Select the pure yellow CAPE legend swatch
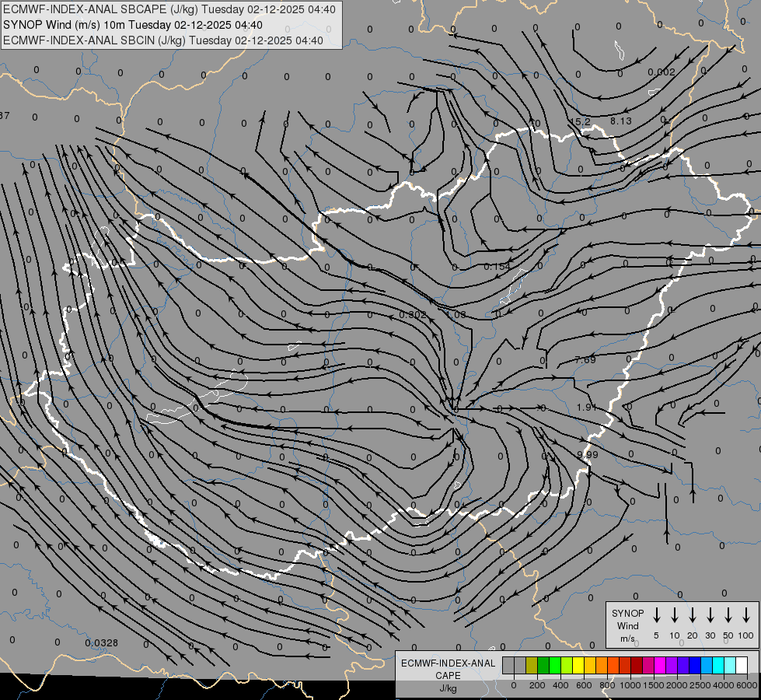The width and height of the screenshot is (761, 700). point(578,665)
